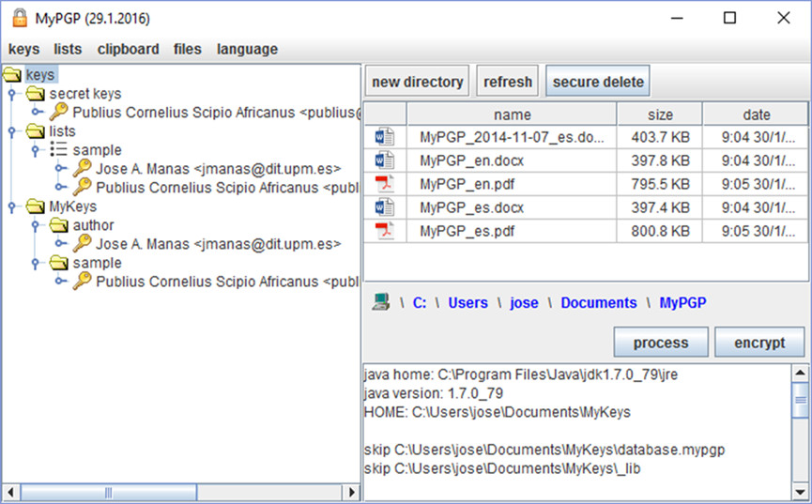Click the Publius key icon under MyKeys sample
This screenshot has width=812, height=504.
pos(83,281)
